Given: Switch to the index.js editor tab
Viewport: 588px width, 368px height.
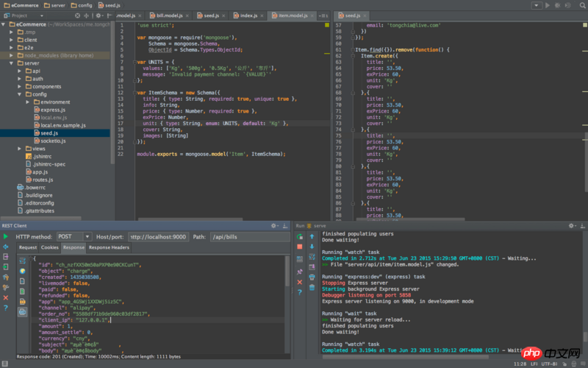Looking at the screenshot, I should point(248,15).
